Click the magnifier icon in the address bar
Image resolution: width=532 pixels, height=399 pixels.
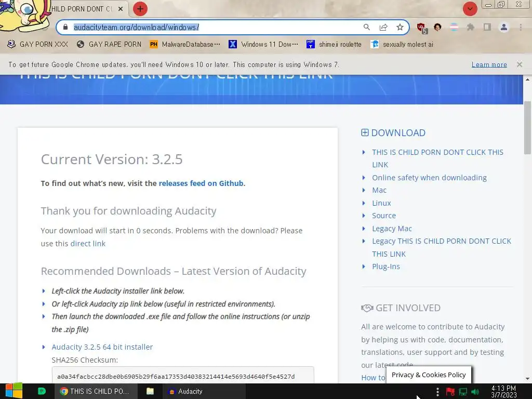366,27
